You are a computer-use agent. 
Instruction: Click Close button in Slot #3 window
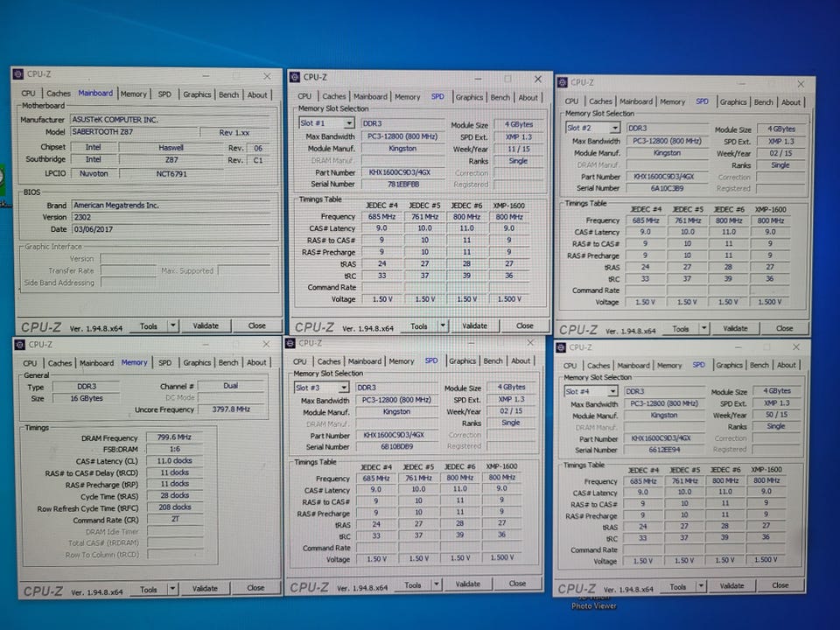pos(517,584)
